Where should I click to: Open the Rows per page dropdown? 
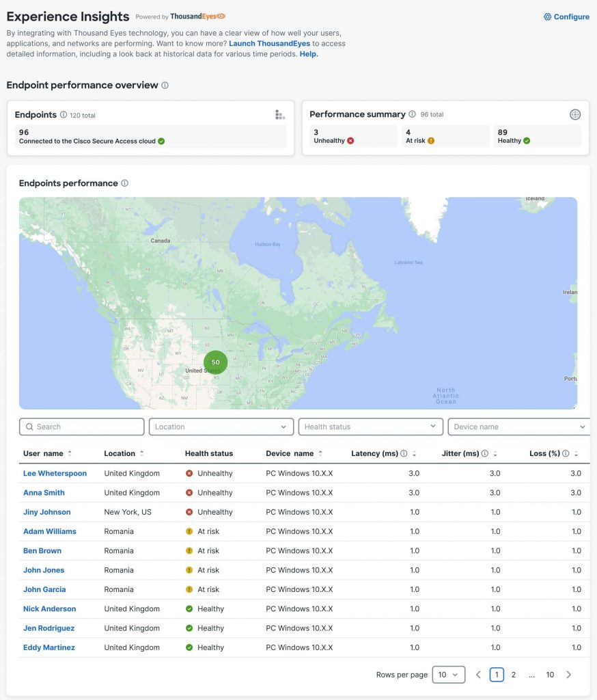tap(448, 675)
